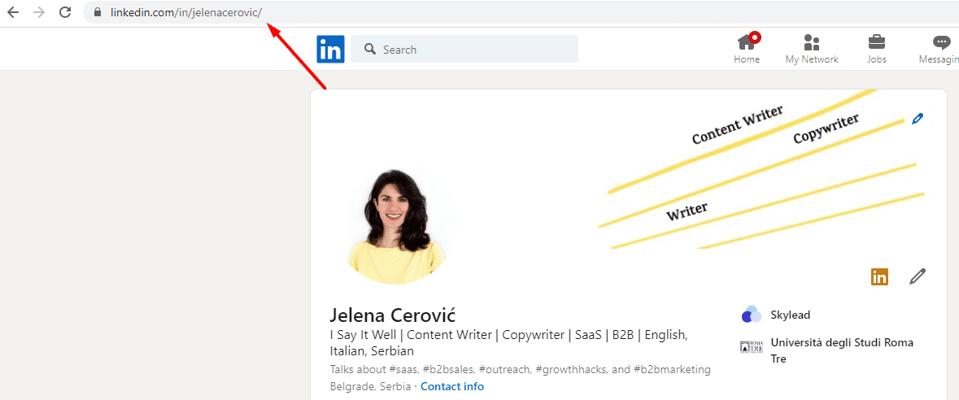The image size is (959, 400).
Task: Click the magnifier icon in the search box
Action: coord(369,49)
